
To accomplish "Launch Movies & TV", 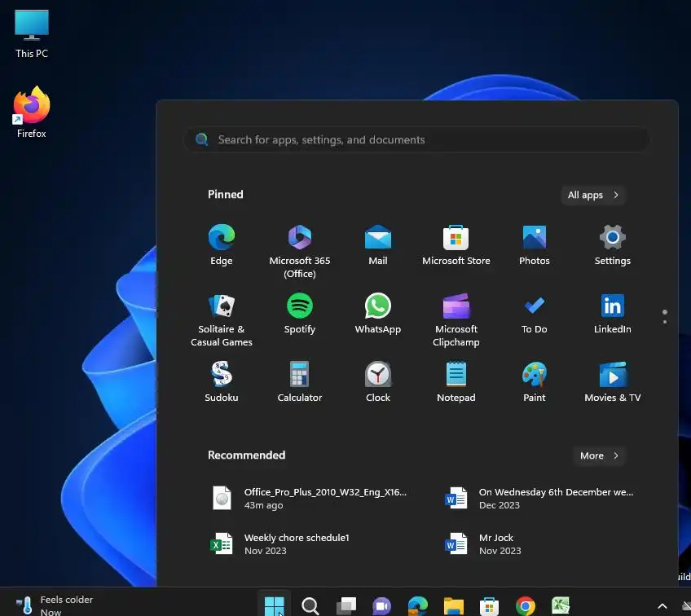I will (x=613, y=381).
